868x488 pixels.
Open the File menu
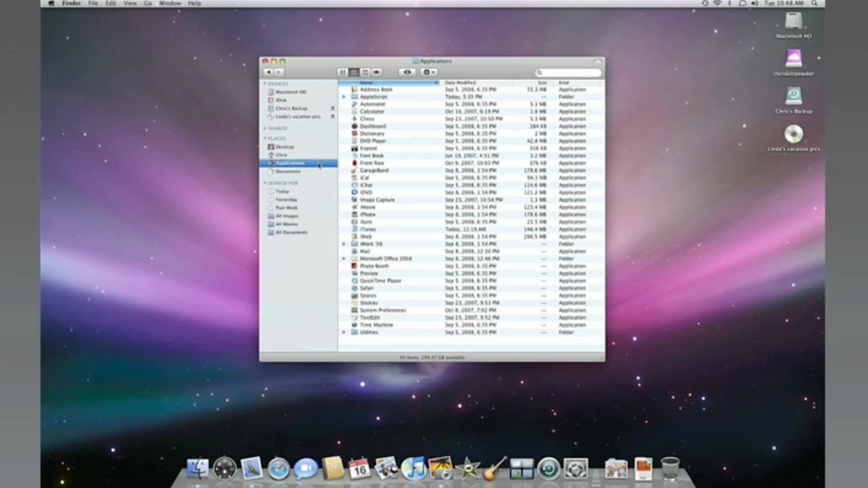coord(93,3)
